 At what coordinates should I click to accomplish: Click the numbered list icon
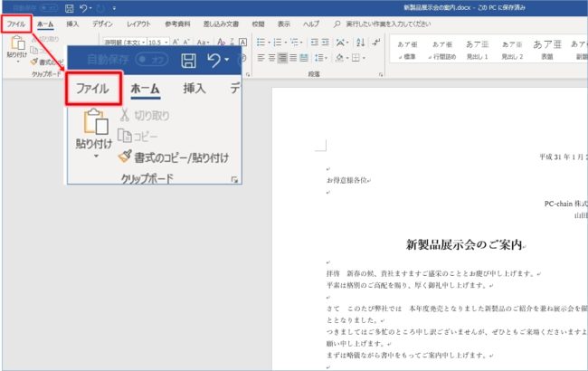coord(278,42)
